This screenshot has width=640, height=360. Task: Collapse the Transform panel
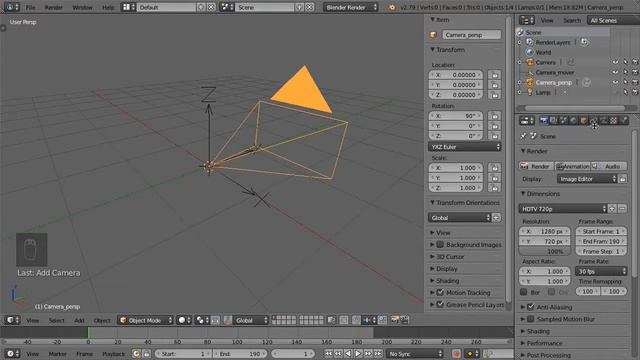point(447,50)
